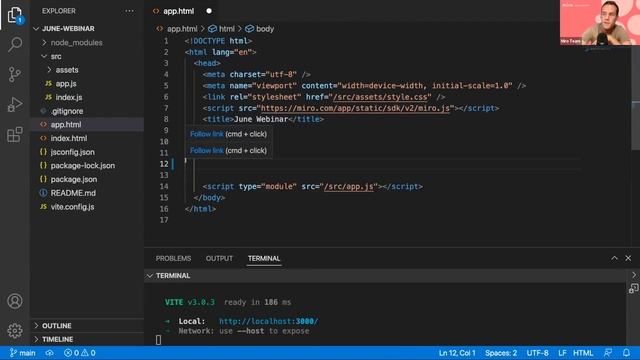This screenshot has height=360, width=640.
Task: Maximize the panel with the up chevron
Action: pyautogui.click(x=614, y=258)
